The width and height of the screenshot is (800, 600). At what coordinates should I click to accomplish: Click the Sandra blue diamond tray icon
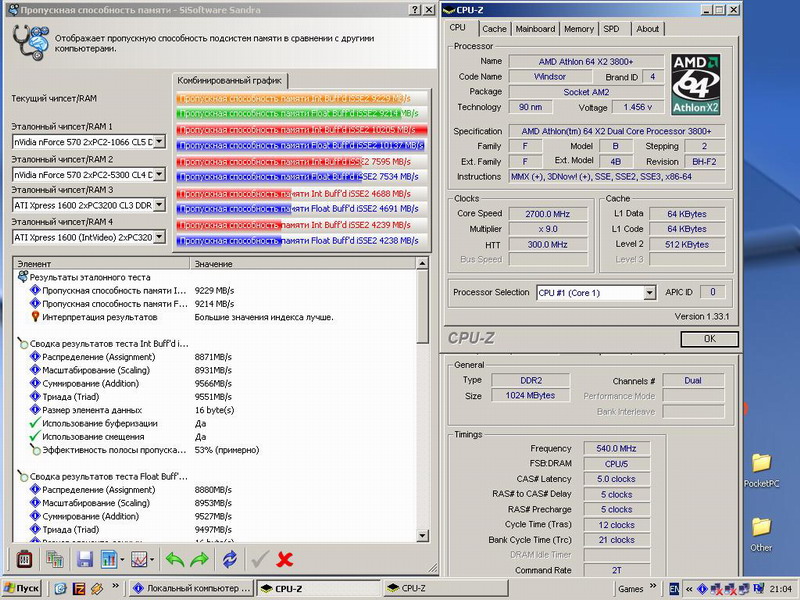pos(702,589)
